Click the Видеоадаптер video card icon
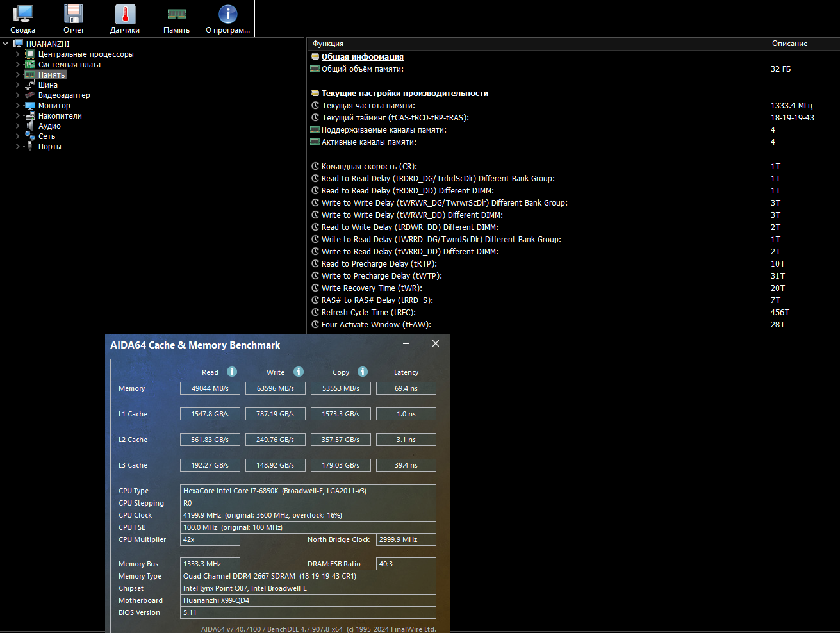Viewport: 840px width, 633px height. coord(29,95)
